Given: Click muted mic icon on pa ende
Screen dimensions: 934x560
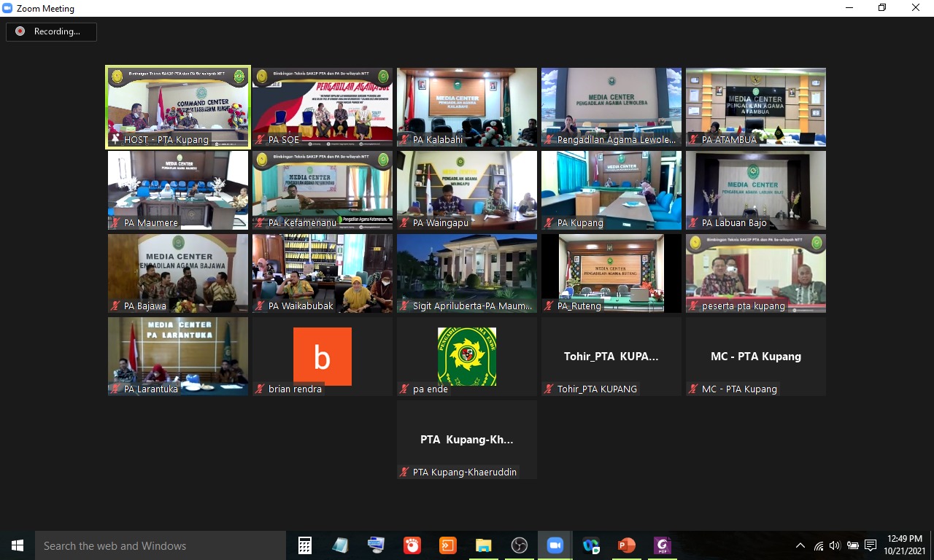Looking at the screenshot, I should coord(404,389).
